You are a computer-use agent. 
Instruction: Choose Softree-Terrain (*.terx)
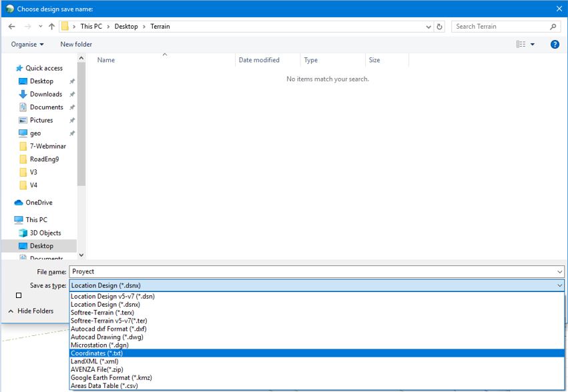(316, 313)
